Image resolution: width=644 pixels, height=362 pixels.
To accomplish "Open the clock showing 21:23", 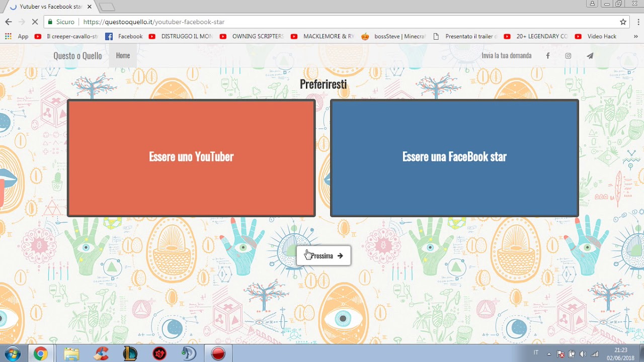I will click(621, 353).
